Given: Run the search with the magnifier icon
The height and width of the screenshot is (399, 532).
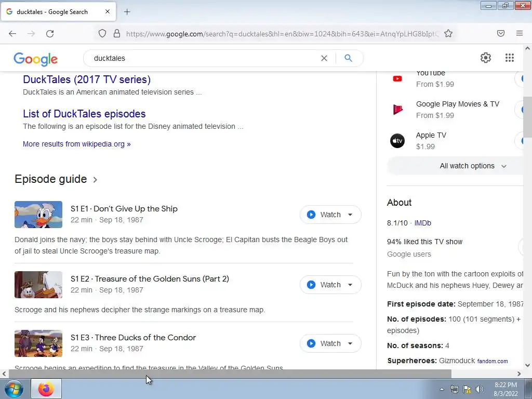Looking at the screenshot, I should (x=348, y=58).
